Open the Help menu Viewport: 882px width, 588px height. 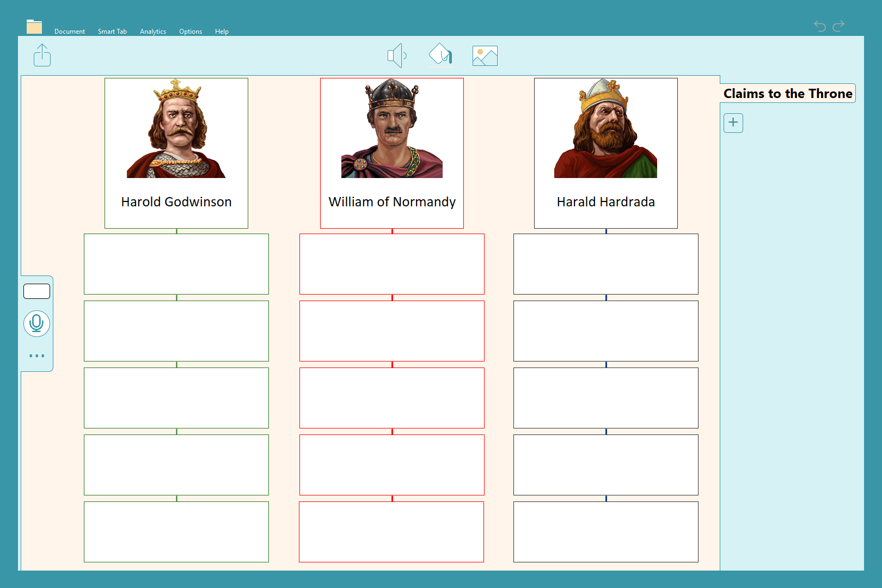tap(222, 32)
